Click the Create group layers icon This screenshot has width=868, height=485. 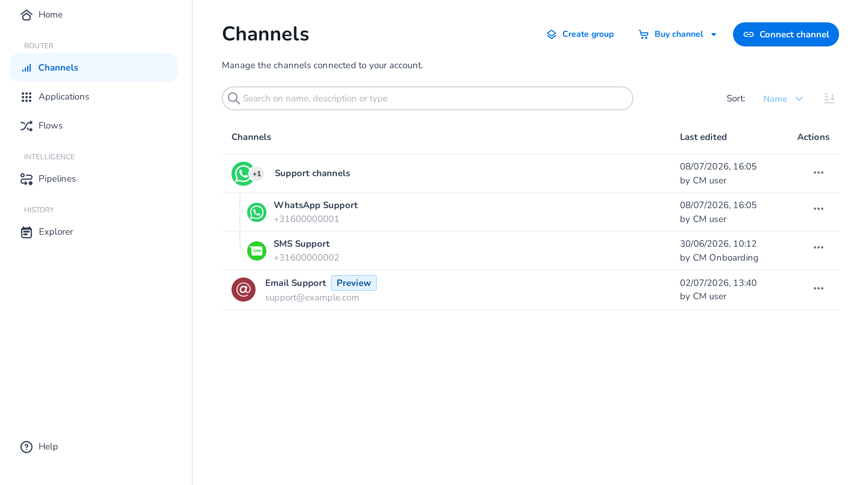point(552,34)
